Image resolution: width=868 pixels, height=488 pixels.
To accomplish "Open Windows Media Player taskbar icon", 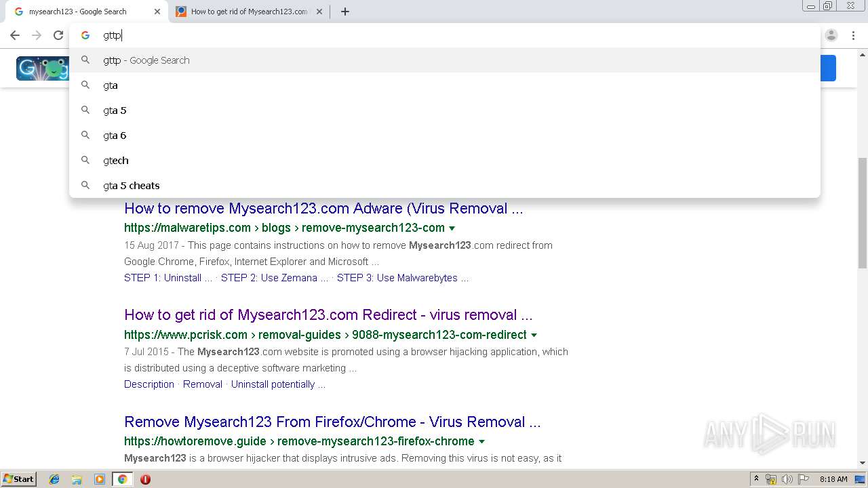I will pyautogui.click(x=100, y=479).
